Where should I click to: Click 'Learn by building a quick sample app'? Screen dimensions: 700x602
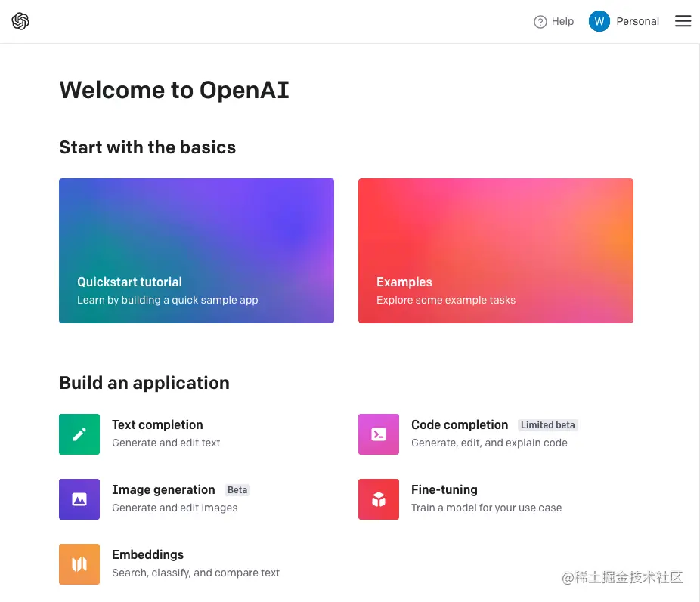pos(167,300)
